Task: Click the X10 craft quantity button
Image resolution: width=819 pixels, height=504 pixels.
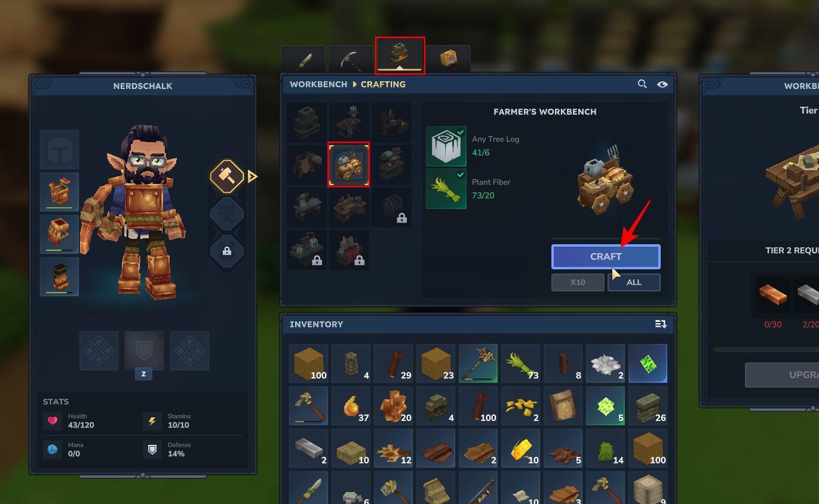Action: [578, 282]
